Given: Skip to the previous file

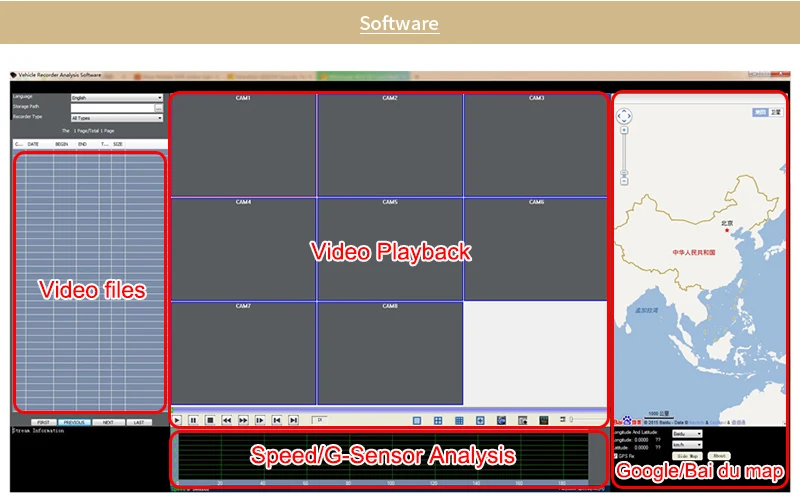Looking at the screenshot, I should [277, 420].
